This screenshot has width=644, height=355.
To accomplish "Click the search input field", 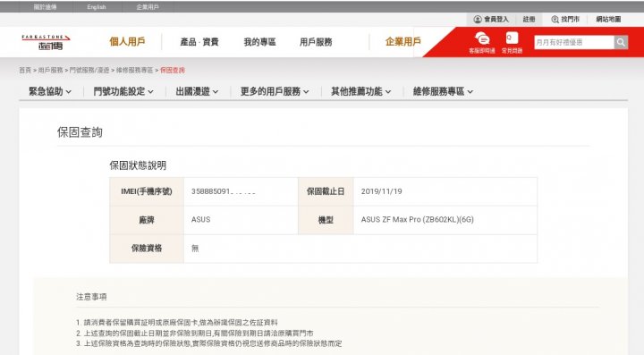I will (574, 42).
